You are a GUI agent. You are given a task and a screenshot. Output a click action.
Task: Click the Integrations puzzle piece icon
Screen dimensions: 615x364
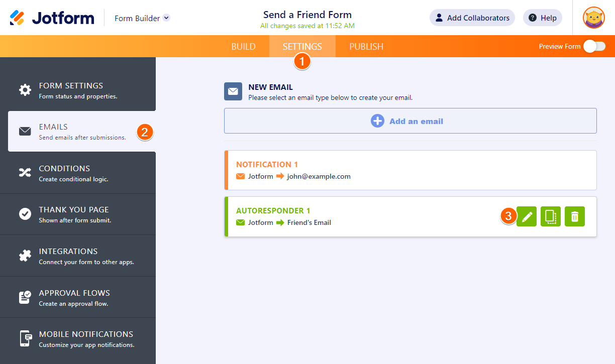25,256
